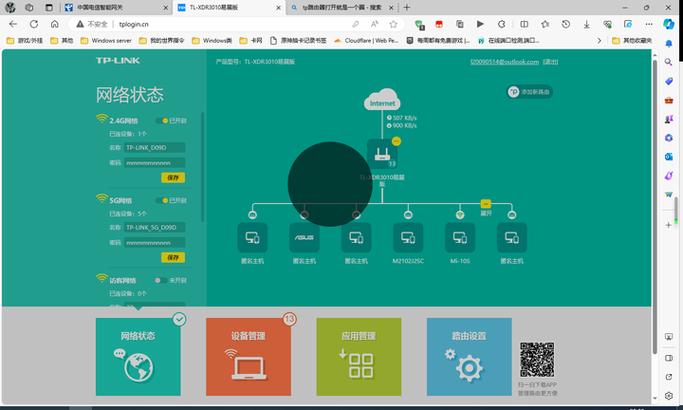Click the page vertical scrollbar

pos(654,207)
